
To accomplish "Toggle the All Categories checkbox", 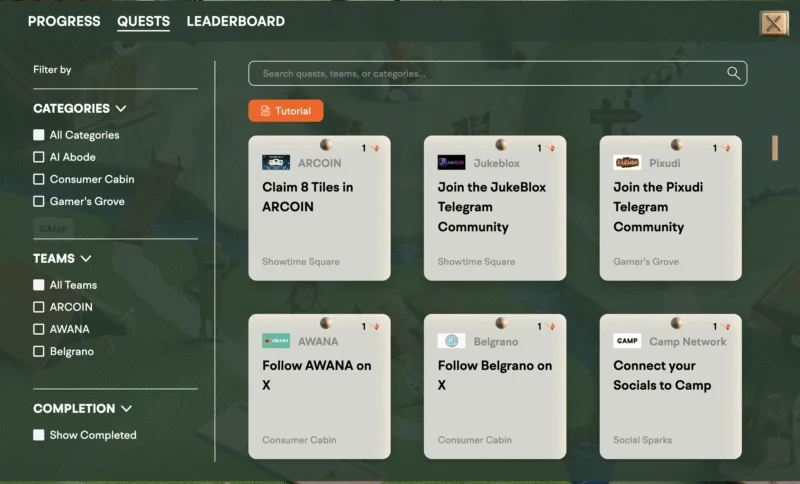I will tap(39, 135).
